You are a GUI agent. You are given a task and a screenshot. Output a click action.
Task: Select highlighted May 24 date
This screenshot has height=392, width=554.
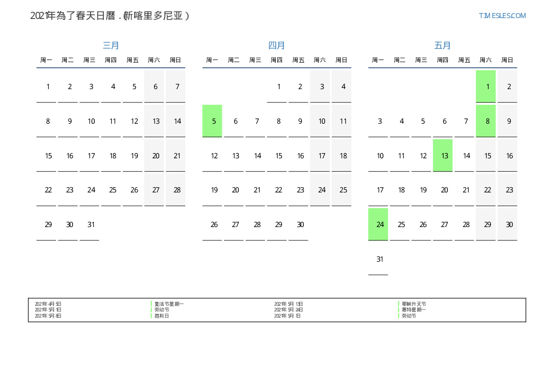(378, 224)
